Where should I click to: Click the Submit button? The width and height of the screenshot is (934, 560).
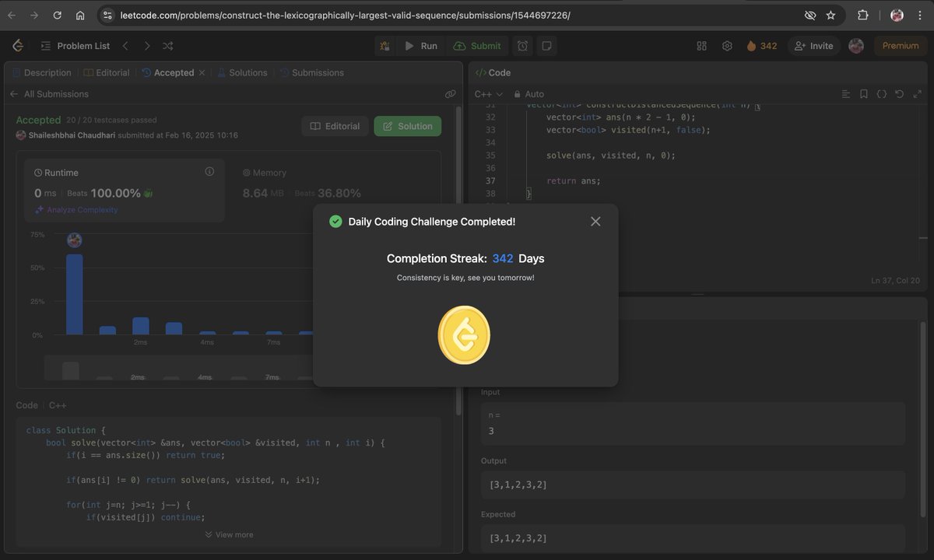[x=477, y=46]
